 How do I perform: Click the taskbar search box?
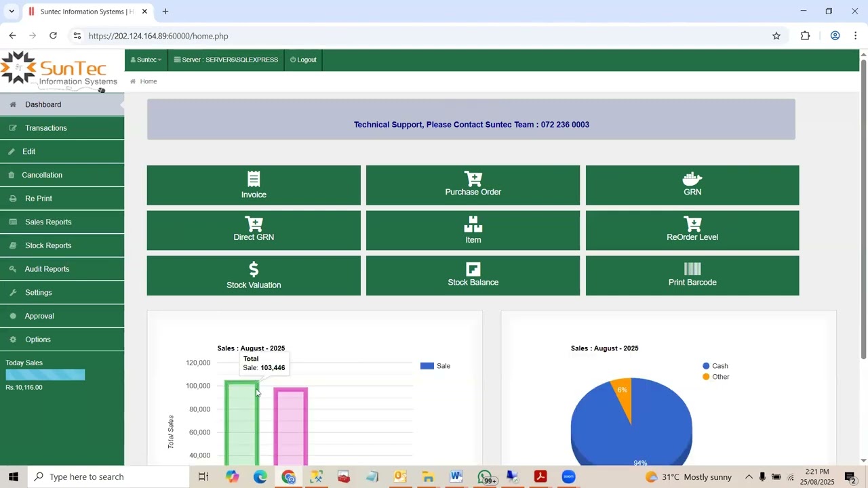(108, 477)
